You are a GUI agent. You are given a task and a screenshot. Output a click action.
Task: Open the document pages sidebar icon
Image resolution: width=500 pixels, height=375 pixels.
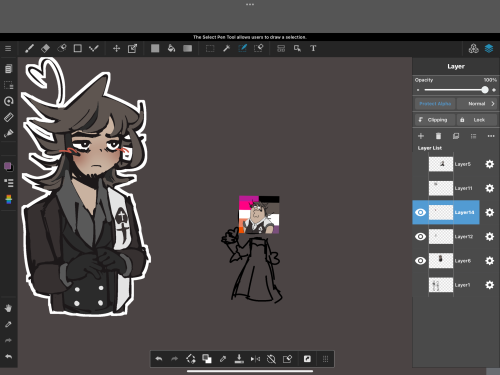click(9, 69)
